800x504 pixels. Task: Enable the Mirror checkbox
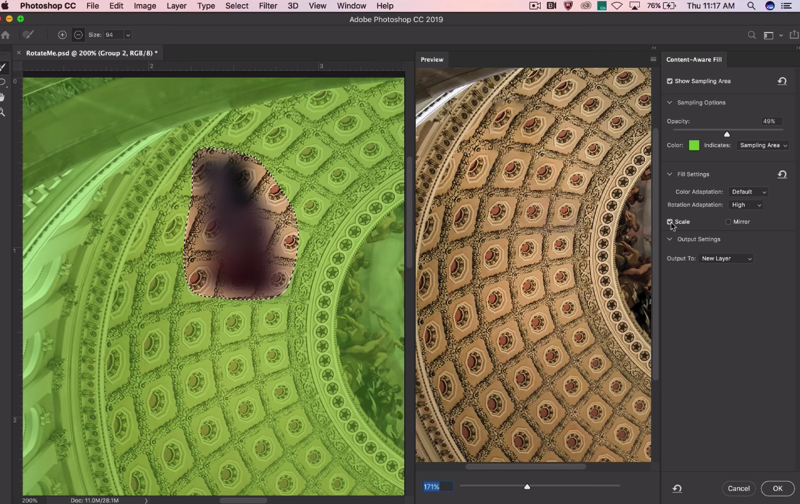click(x=728, y=222)
